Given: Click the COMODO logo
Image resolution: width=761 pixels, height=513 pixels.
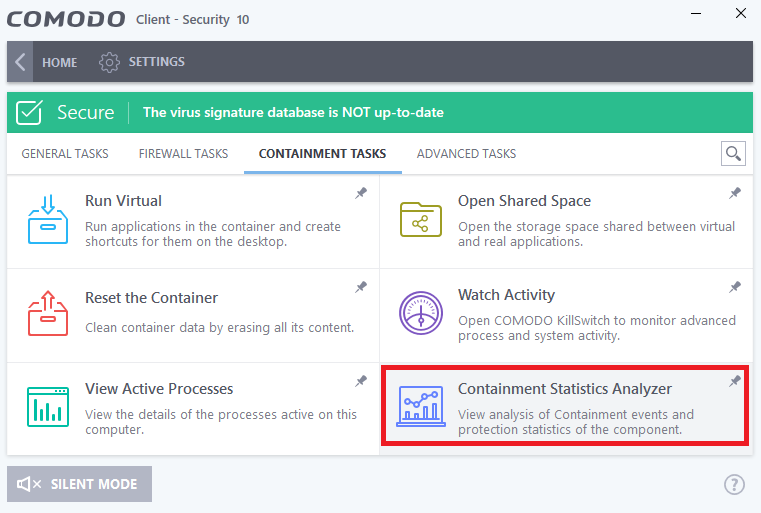Looking at the screenshot, I should (x=66, y=19).
